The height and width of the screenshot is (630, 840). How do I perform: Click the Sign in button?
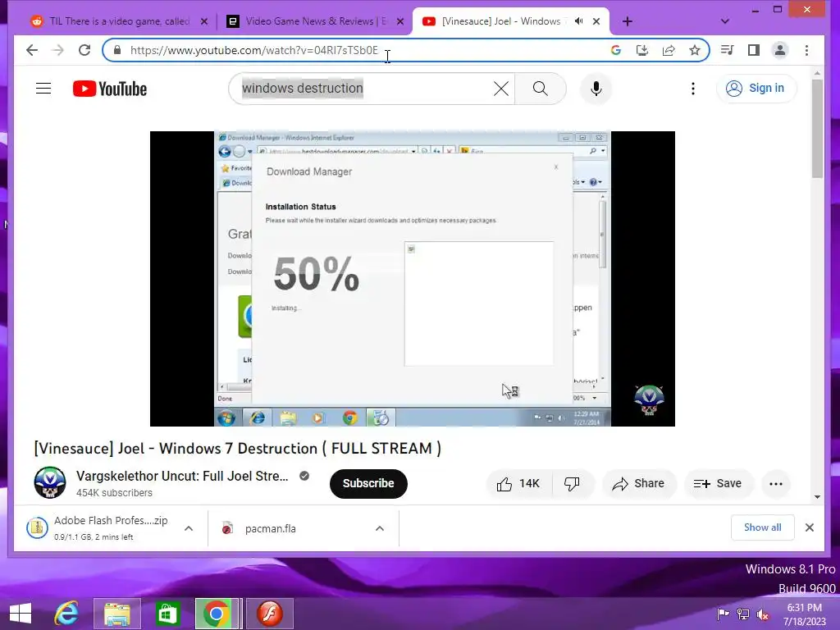pyautogui.click(x=756, y=89)
